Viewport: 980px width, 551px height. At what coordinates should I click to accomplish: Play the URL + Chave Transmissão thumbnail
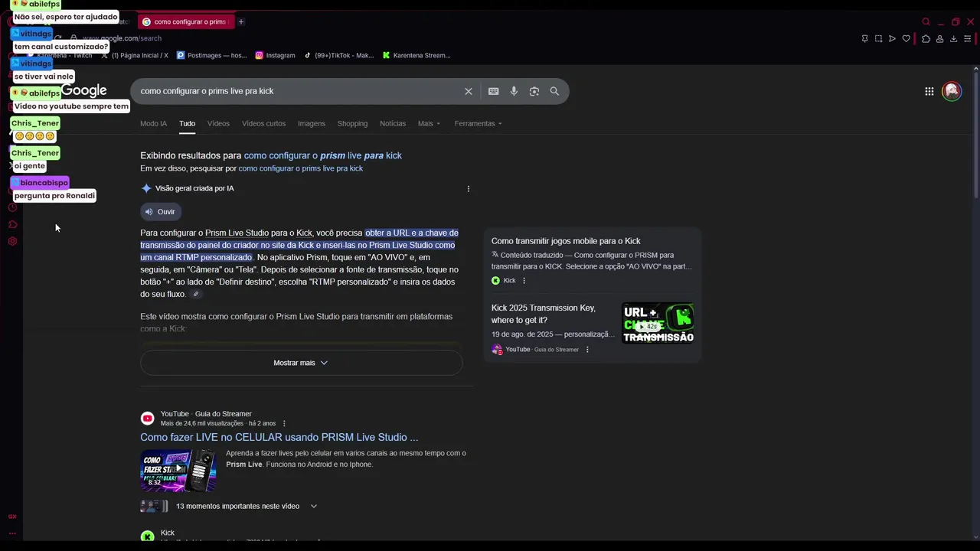pos(658,323)
